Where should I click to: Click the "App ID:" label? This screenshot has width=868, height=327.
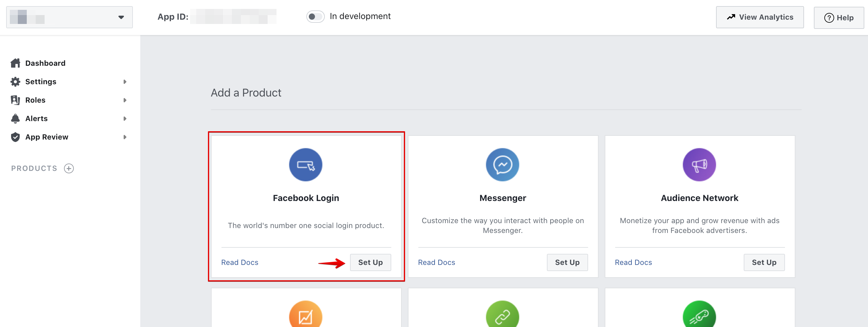[173, 17]
